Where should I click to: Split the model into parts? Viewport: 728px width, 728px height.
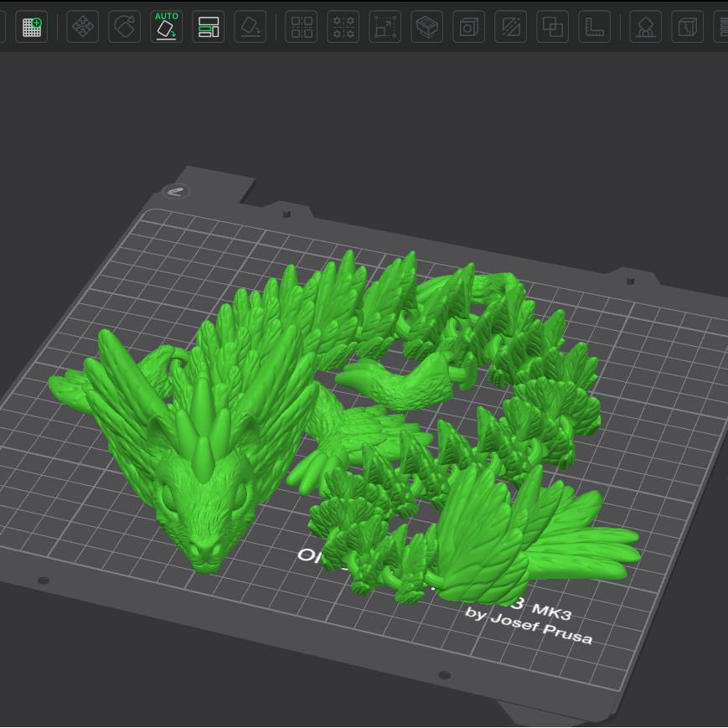click(x=343, y=27)
